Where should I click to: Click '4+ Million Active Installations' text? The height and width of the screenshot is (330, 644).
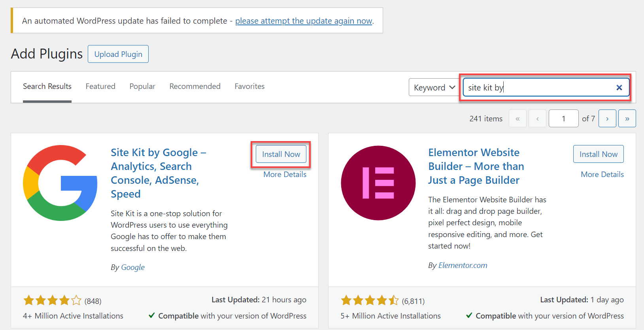tap(73, 316)
